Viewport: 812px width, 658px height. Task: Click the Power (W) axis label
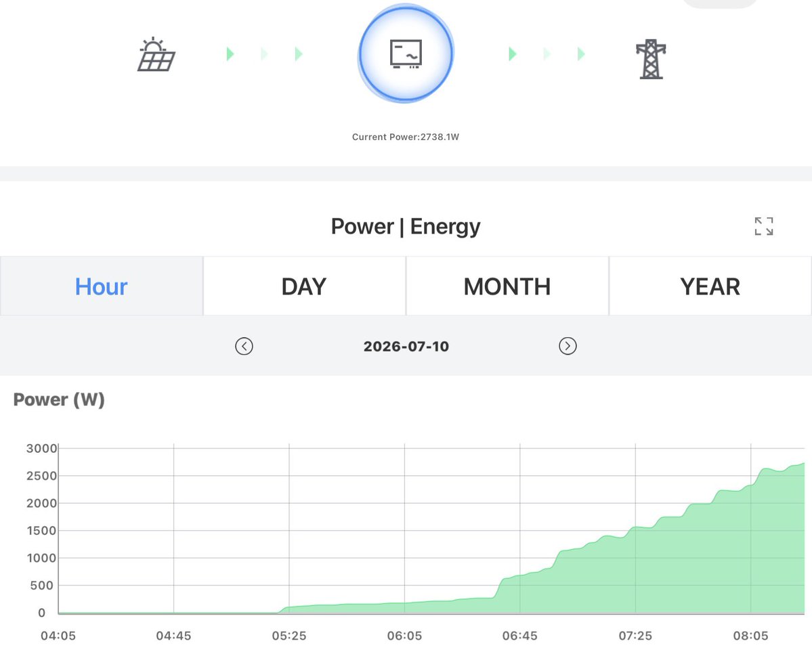[x=59, y=399]
